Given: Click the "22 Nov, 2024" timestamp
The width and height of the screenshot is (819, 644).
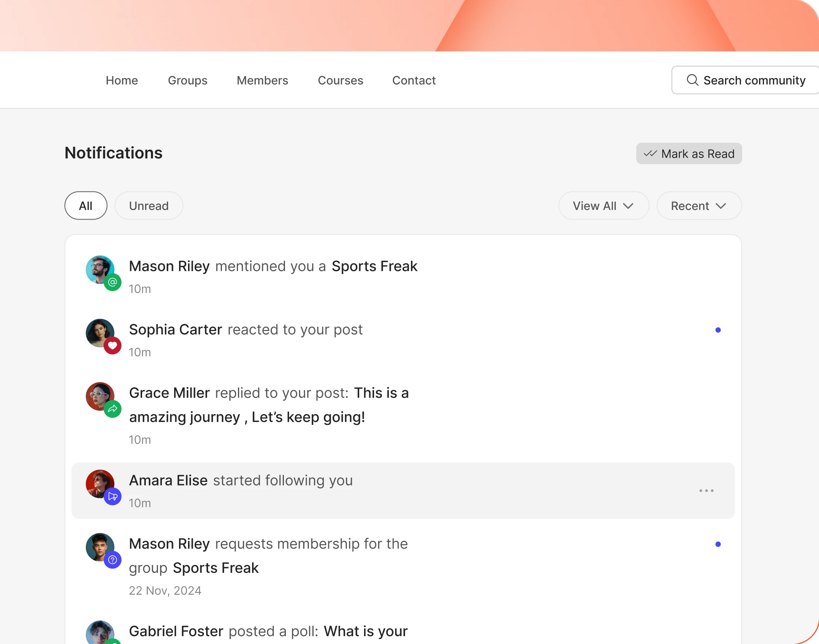Looking at the screenshot, I should (165, 590).
